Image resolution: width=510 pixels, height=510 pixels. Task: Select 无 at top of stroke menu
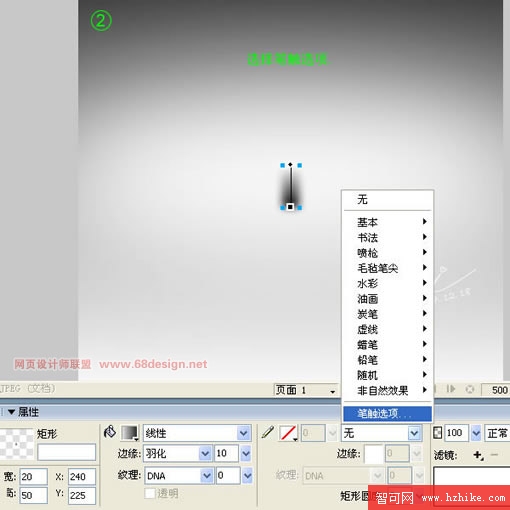point(387,199)
